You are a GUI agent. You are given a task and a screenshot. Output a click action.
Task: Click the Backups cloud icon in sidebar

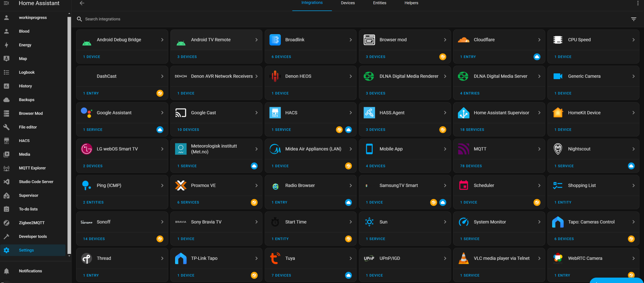(6, 100)
